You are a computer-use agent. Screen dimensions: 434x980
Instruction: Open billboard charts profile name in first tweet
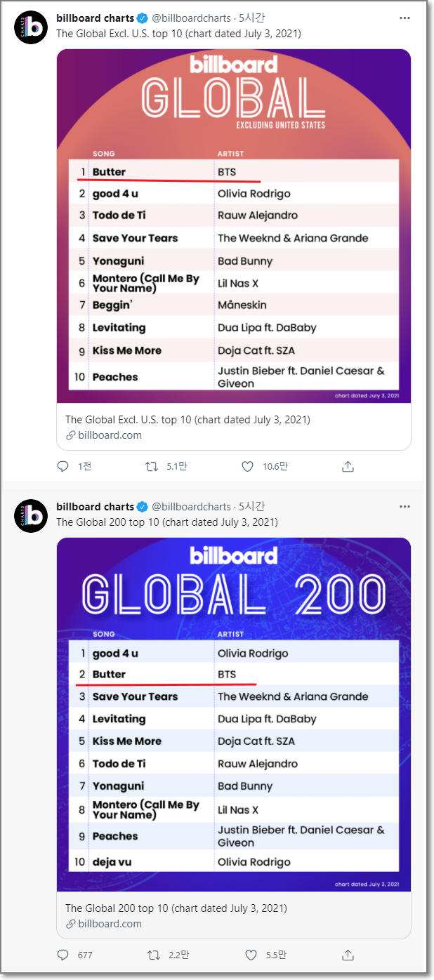point(95,18)
